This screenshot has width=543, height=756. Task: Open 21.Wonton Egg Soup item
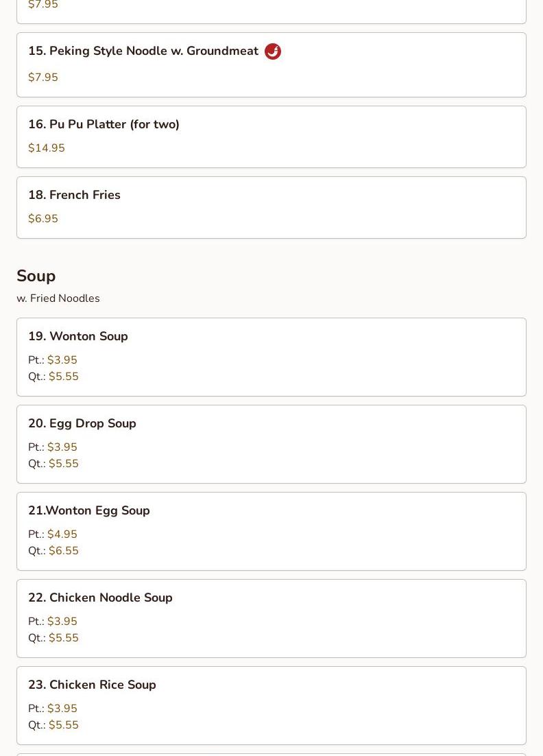(271, 531)
